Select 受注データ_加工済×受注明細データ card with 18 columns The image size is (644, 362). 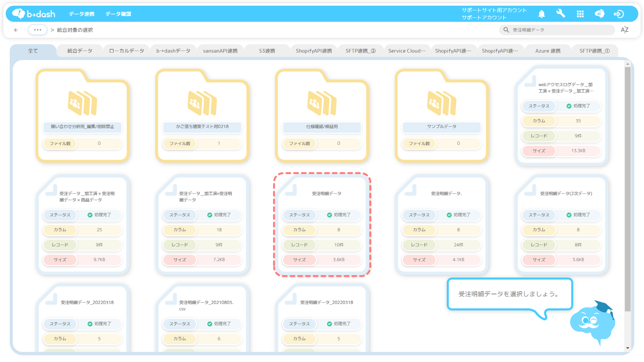pyautogui.click(x=202, y=225)
